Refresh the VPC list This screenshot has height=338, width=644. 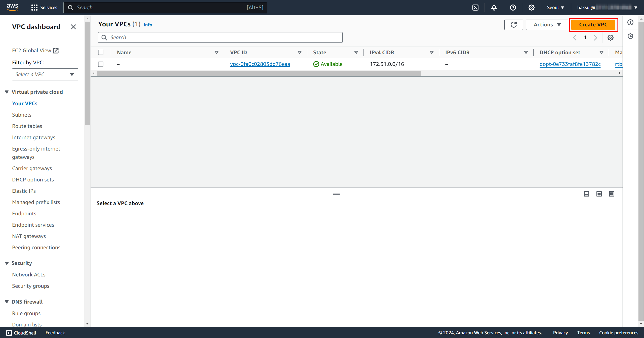[x=513, y=25]
